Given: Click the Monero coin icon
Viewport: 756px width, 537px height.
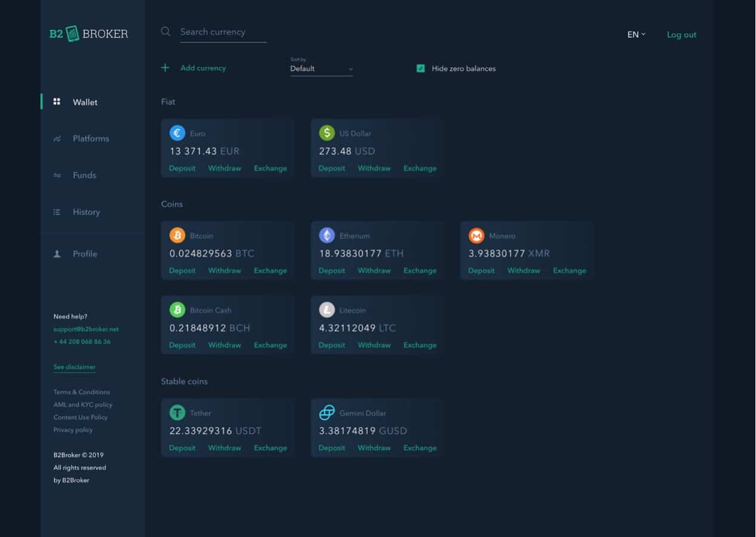Looking at the screenshot, I should tap(476, 235).
